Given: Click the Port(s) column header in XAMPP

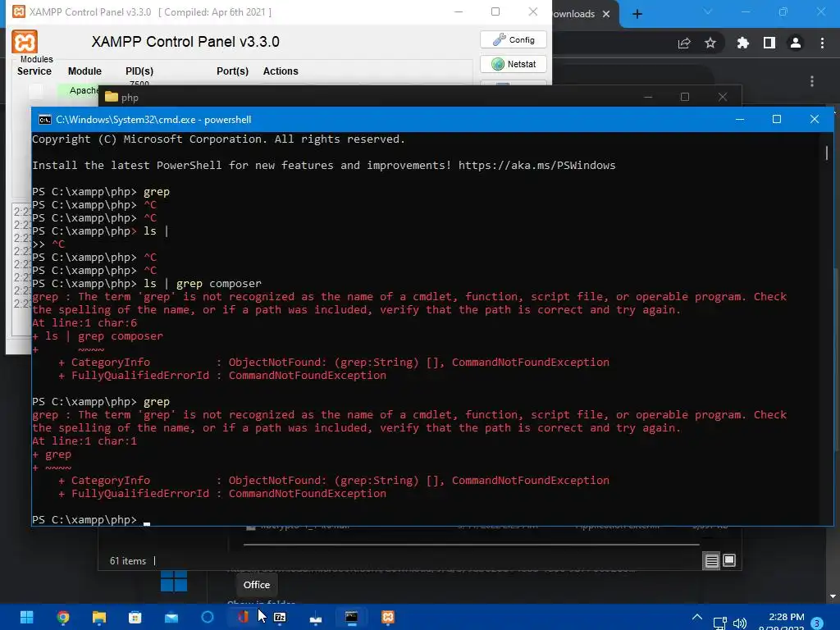Looking at the screenshot, I should (x=232, y=71).
